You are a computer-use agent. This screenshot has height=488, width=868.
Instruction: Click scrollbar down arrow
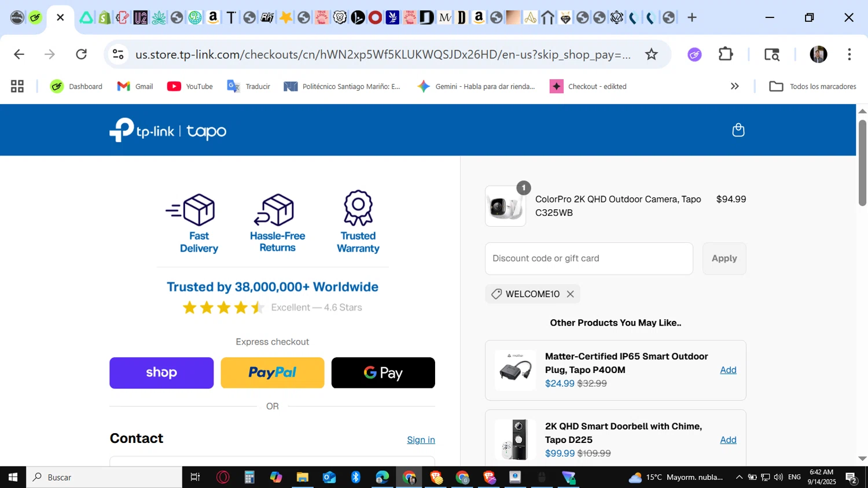click(862, 459)
